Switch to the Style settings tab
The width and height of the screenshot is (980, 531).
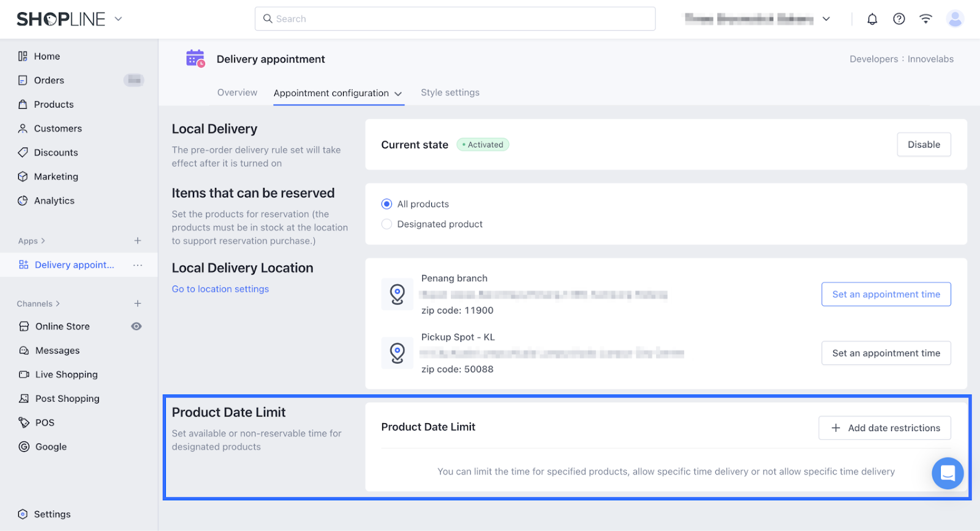pyautogui.click(x=450, y=92)
